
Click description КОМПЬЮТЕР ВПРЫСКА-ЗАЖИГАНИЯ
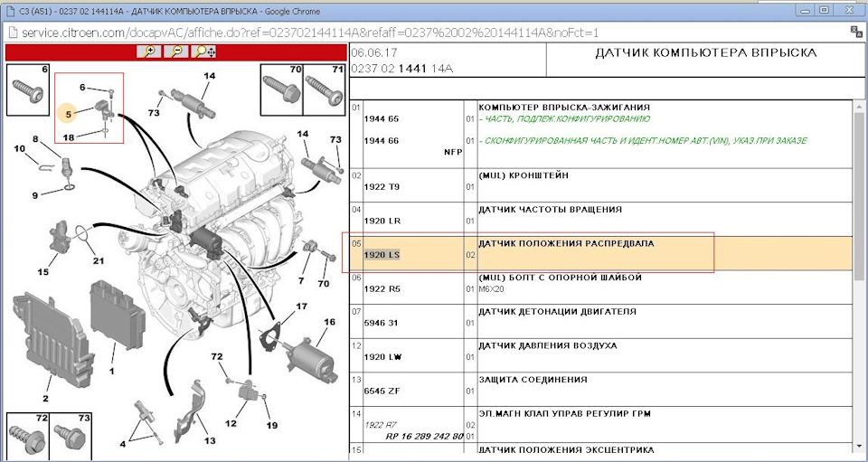tap(564, 108)
